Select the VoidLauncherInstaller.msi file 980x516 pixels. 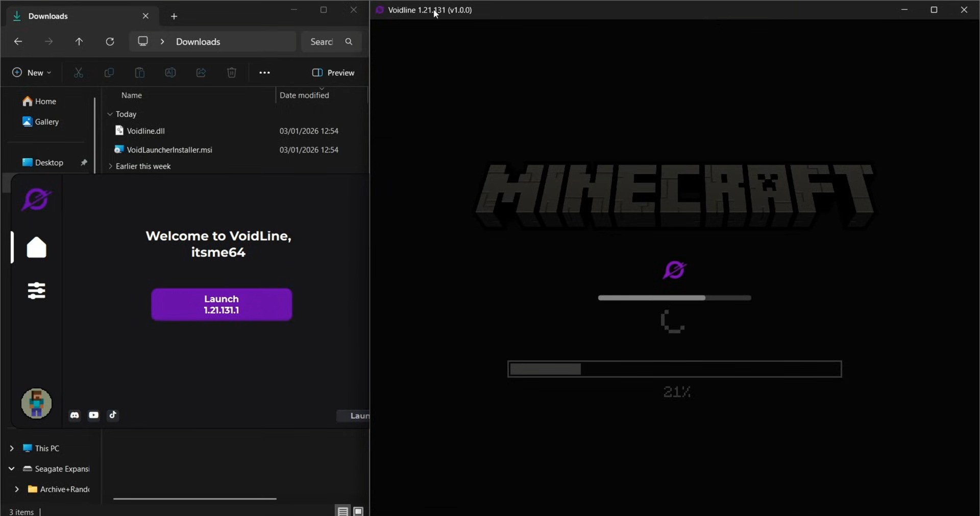click(x=169, y=150)
